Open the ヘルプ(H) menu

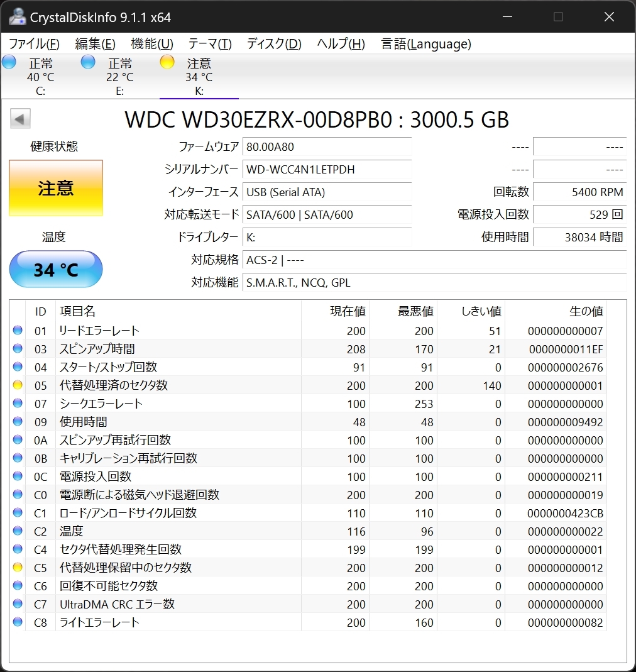click(341, 44)
